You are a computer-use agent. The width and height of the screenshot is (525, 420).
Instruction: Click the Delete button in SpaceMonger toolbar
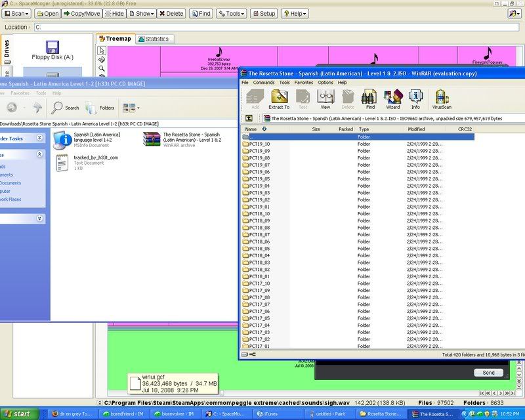(171, 13)
